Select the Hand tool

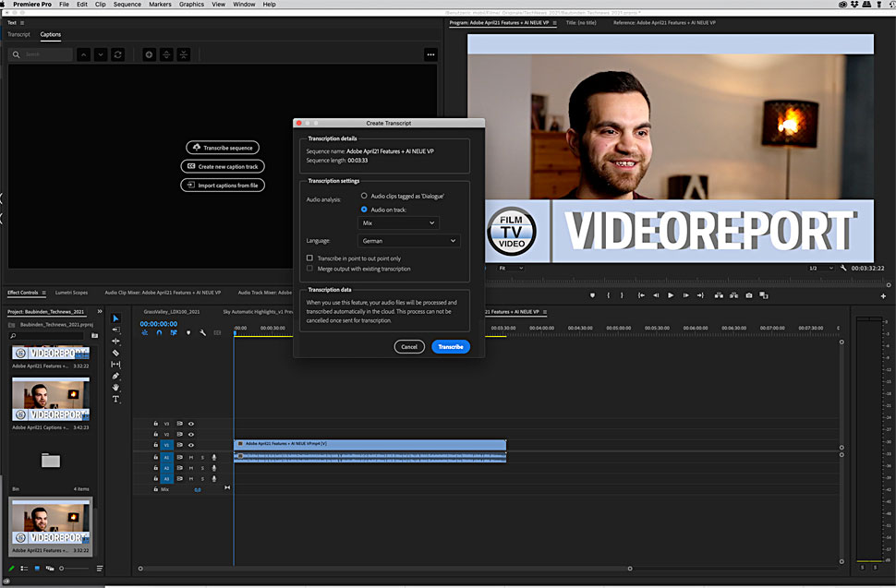pyautogui.click(x=115, y=387)
